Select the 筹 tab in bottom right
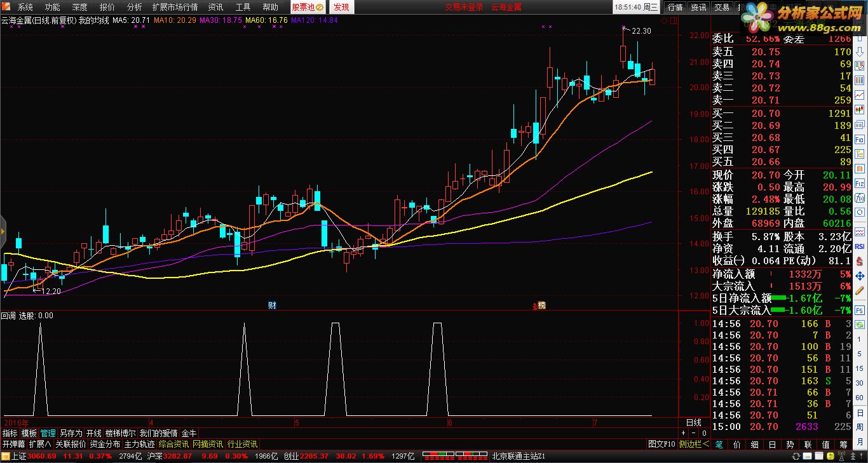Screen dimensions: 868x463 [843, 444]
